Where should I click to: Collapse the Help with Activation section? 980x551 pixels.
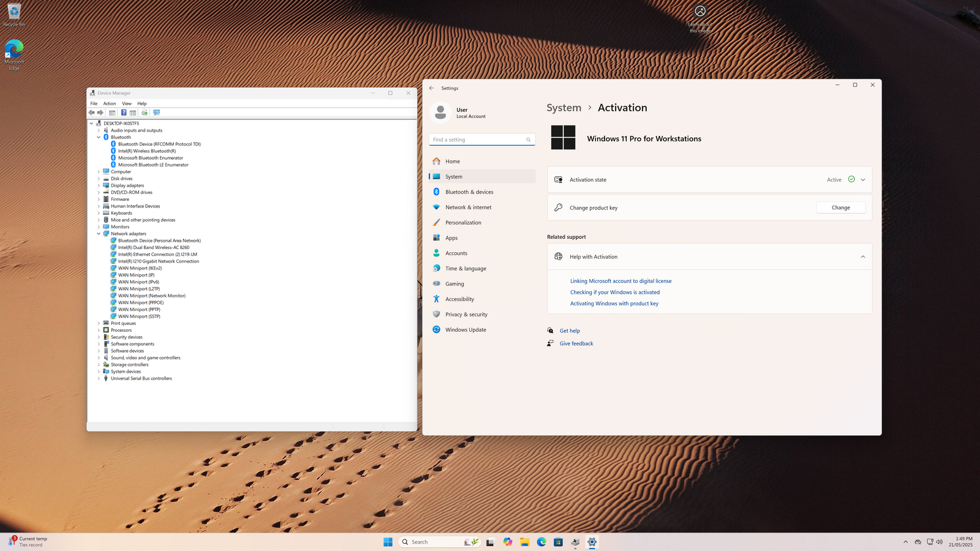click(x=863, y=257)
